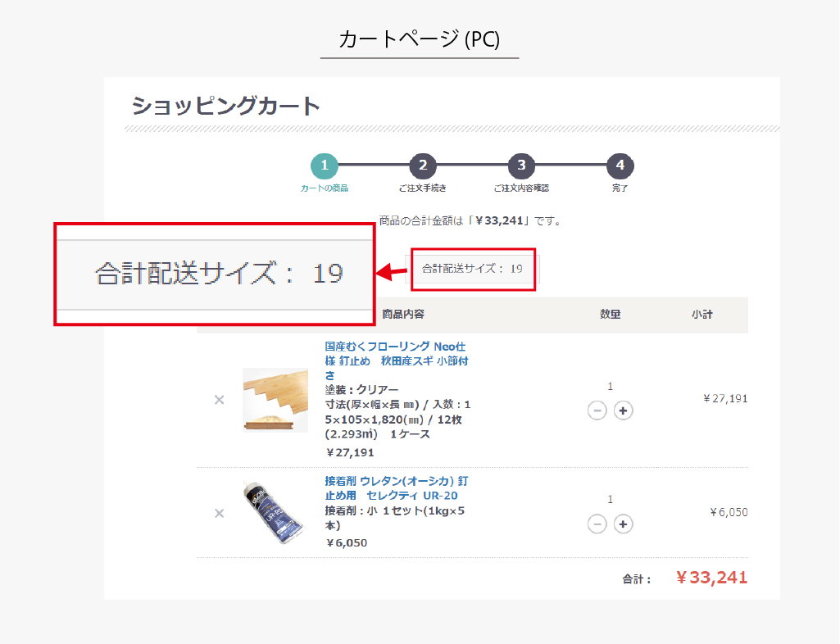Open 国産むくフローリング product link
The height and width of the screenshot is (644, 840).
pos(397,360)
